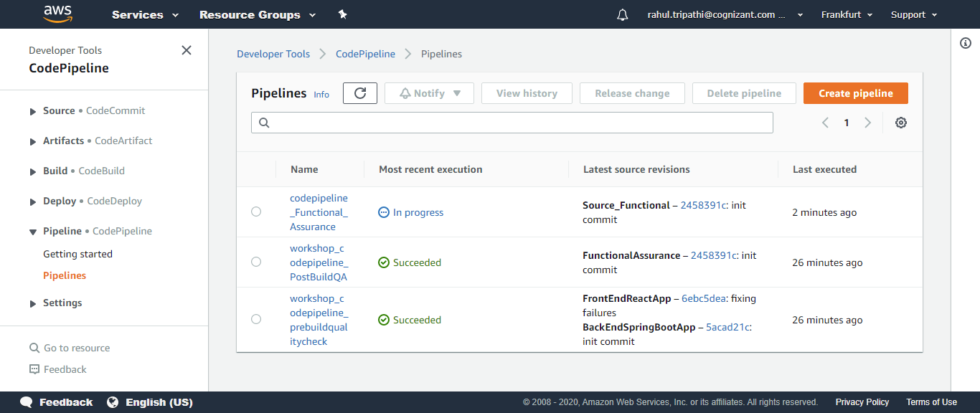
Task: Open the Privacy Policy footer link
Action: tap(862, 402)
